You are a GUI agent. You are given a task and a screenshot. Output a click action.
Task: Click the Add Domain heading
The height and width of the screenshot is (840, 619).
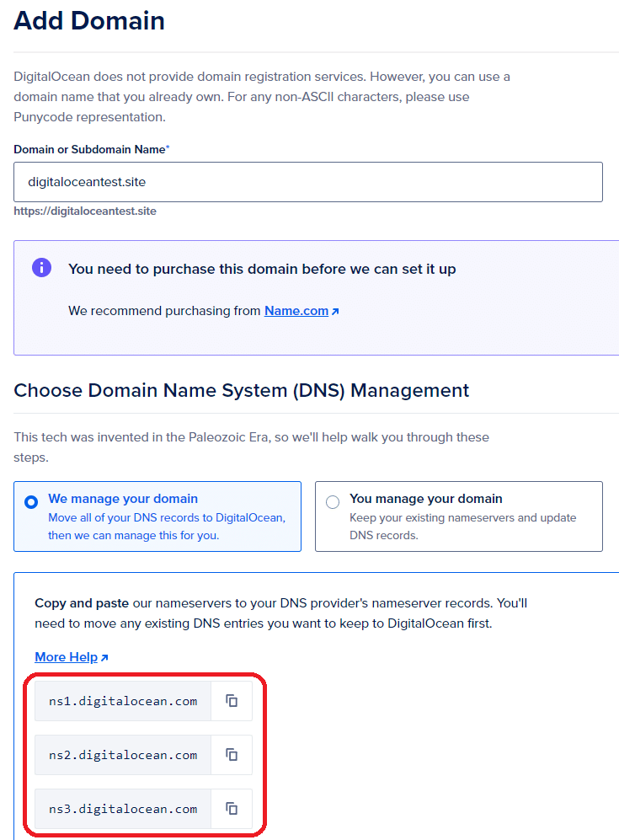(x=89, y=21)
